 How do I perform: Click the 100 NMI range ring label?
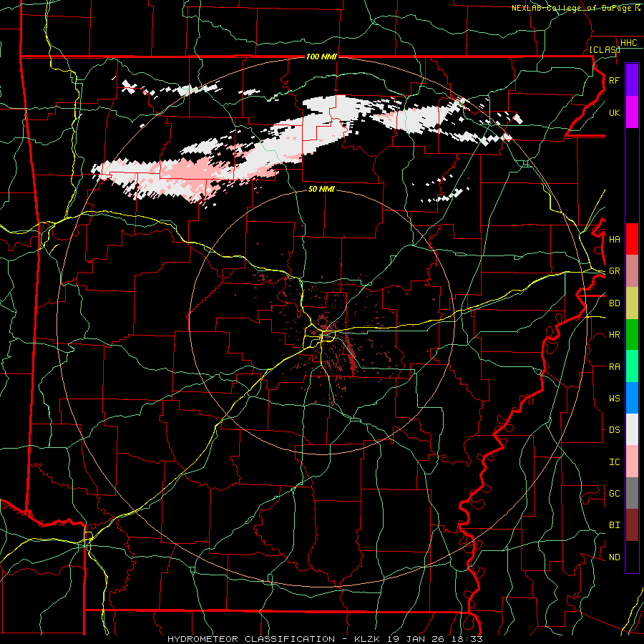pos(321,57)
